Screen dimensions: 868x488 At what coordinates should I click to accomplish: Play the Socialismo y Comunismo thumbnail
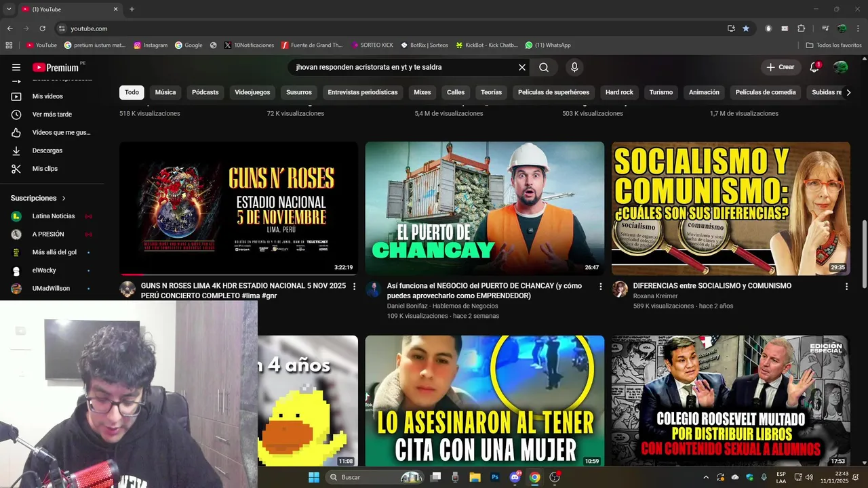(731, 208)
